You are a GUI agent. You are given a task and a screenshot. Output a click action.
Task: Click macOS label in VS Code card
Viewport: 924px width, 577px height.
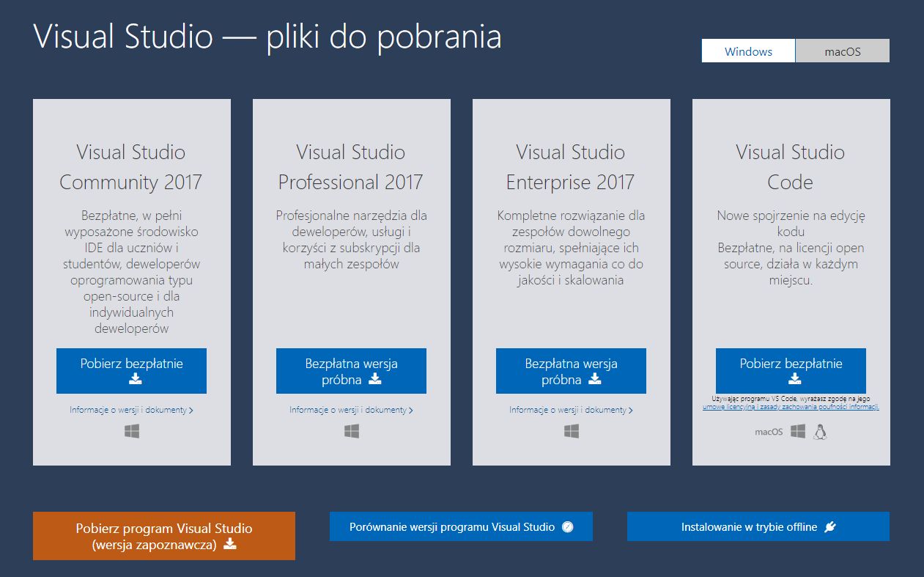pos(769,432)
